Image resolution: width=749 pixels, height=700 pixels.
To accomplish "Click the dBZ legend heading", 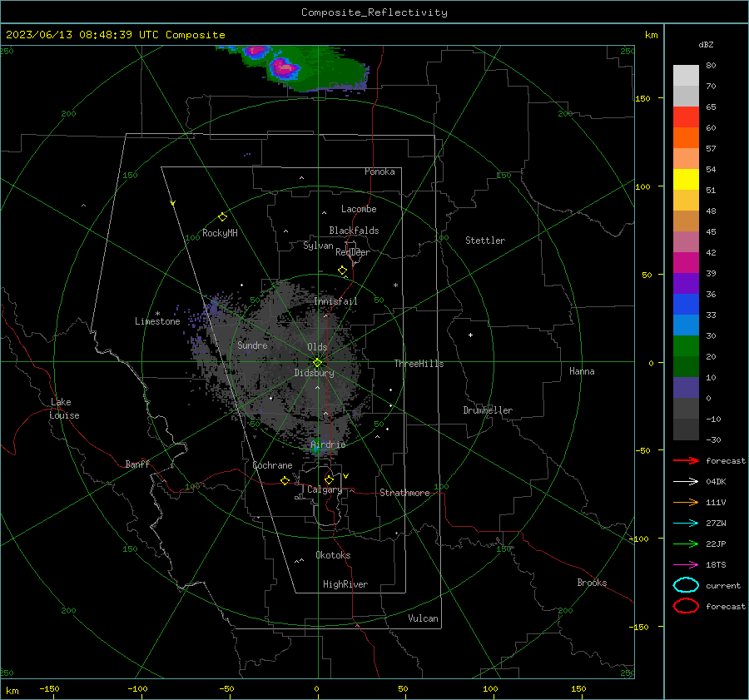I will pos(706,44).
